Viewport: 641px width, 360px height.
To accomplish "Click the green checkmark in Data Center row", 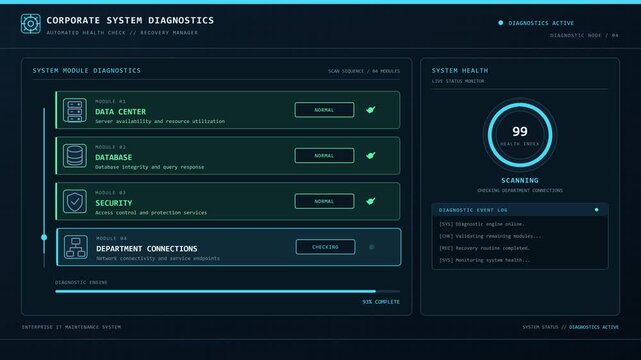I will click(371, 110).
